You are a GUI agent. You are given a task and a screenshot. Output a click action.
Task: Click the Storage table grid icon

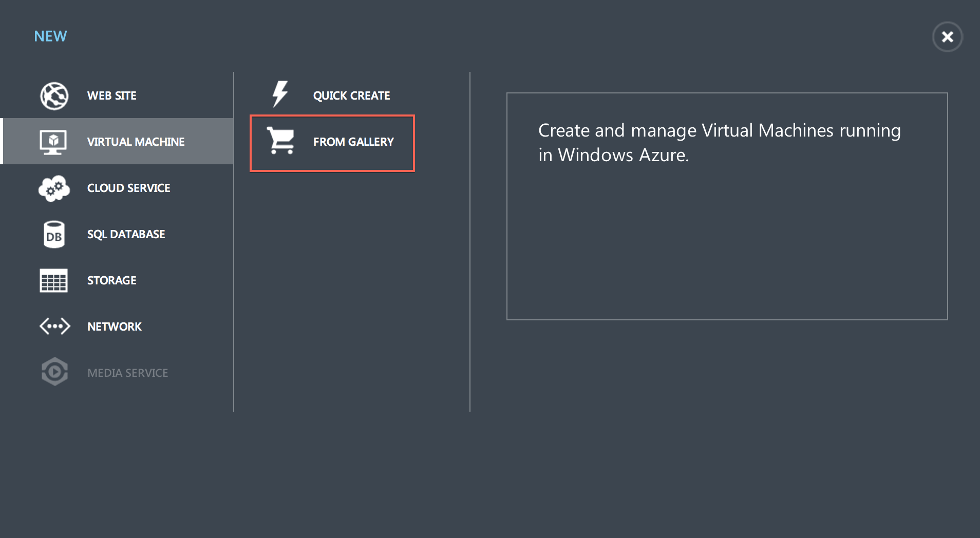[x=53, y=280]
